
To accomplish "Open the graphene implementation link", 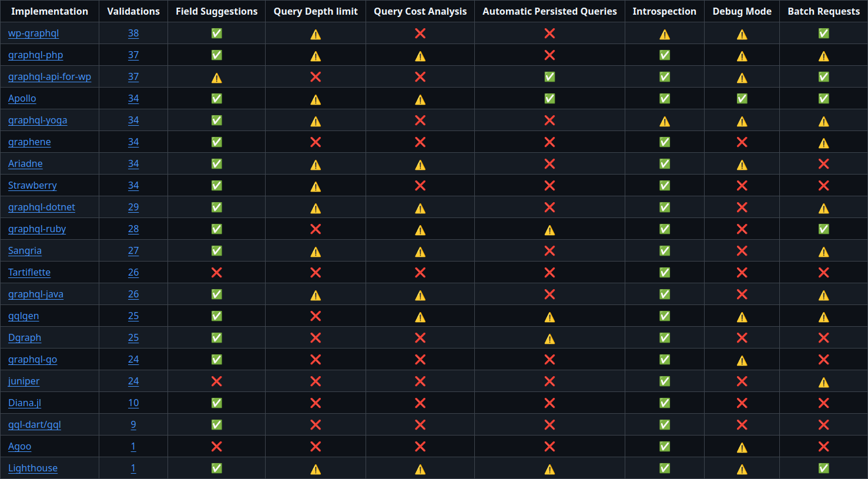I will pyautogui.click(x=29, y=142).
